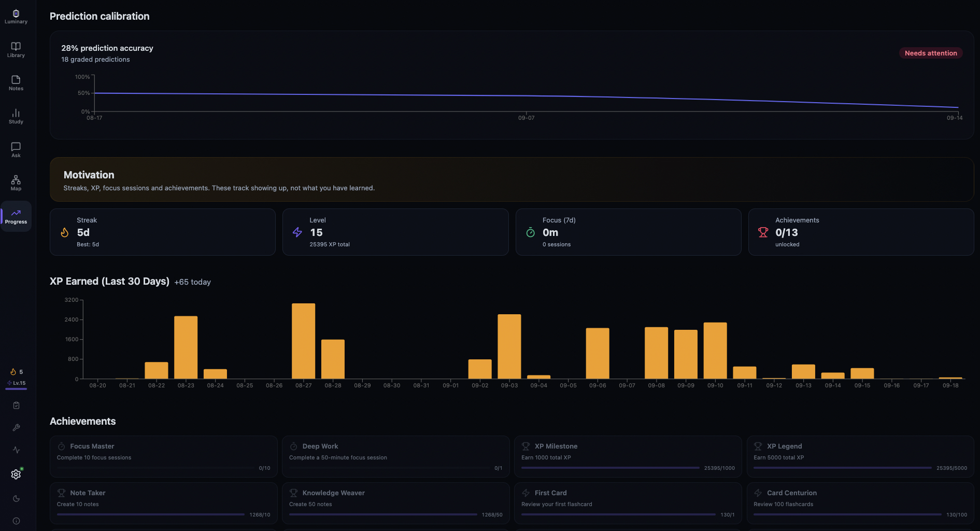
Task: Open the Map view
Action: click(16, 183)
